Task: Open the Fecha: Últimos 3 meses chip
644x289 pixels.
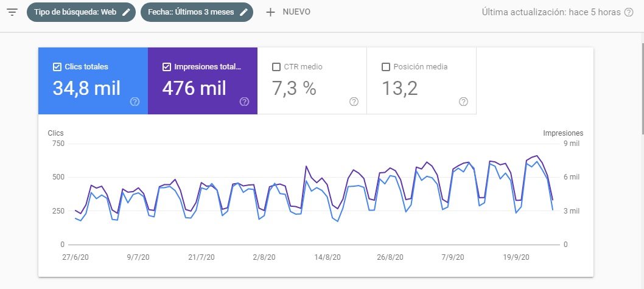Action: tap(197, 12)
